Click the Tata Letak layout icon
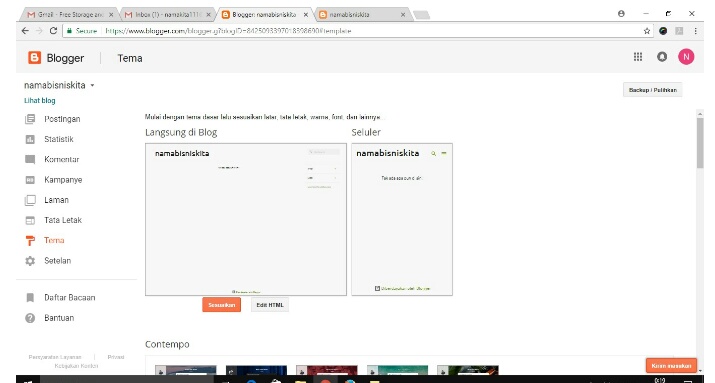The height and width of the screenshot is (383, 715). [30, 220]
